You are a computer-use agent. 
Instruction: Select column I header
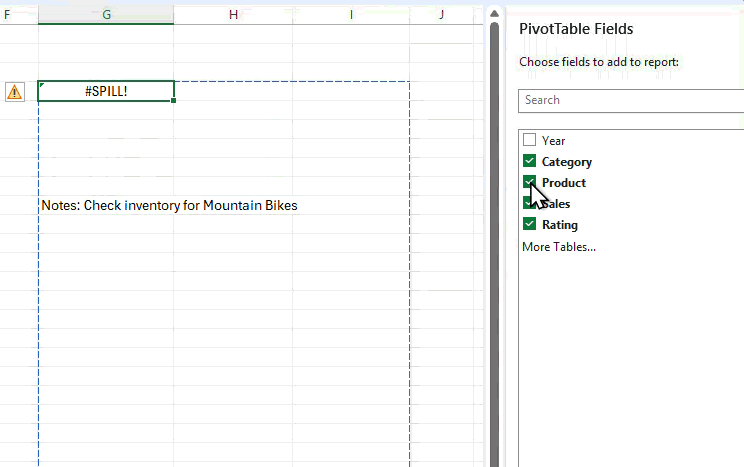(351, 15)
